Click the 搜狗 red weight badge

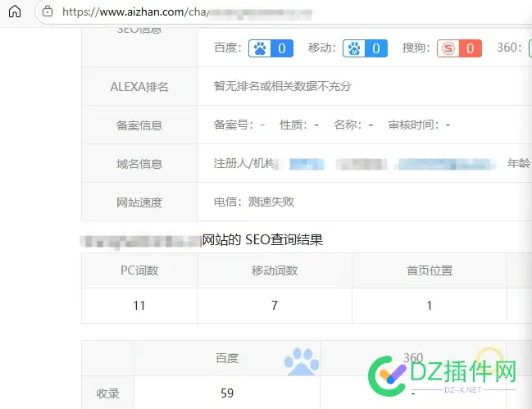tap(458, 48)
